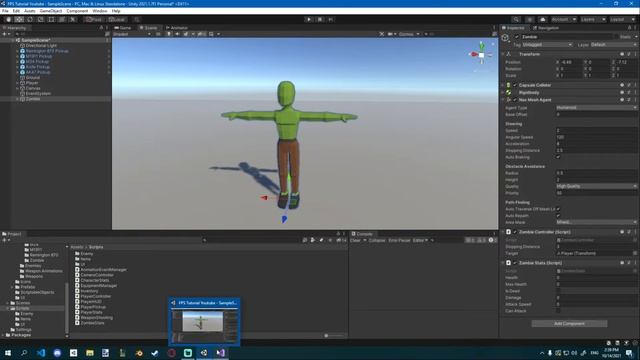
Task: Switch to the Game tab
Action: (123, 28)
